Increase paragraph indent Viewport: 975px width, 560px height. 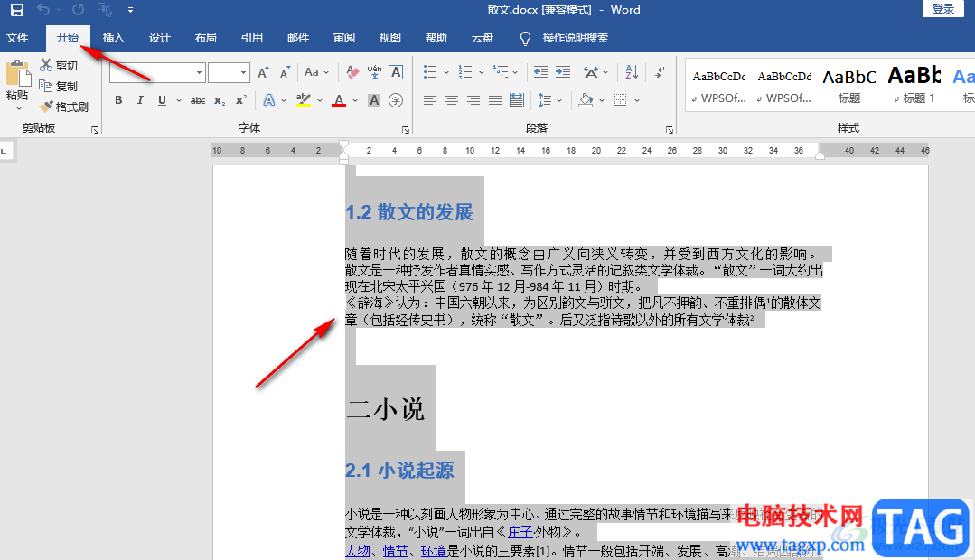tap(563, 73)
